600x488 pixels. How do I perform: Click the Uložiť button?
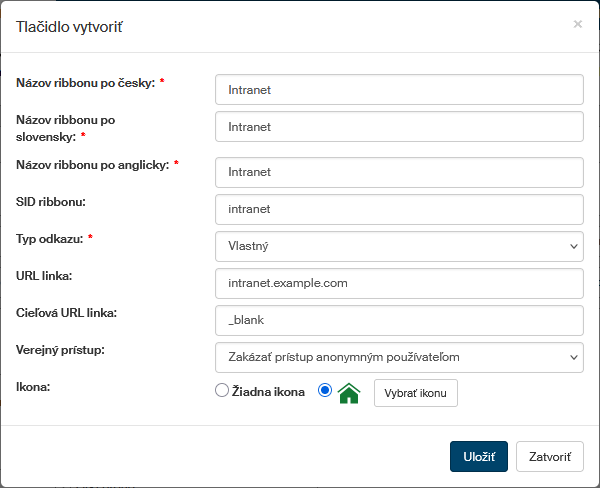pos(478,456)
